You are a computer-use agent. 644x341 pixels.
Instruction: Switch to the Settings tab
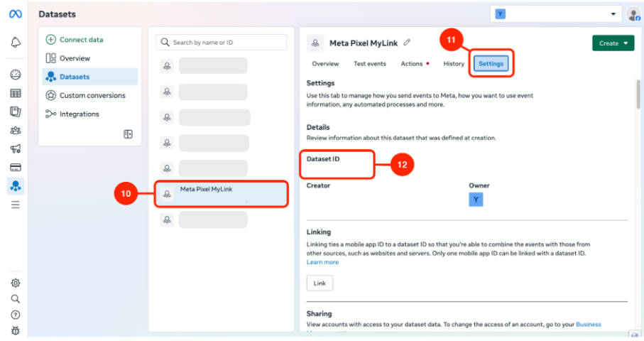coord(491,64)
